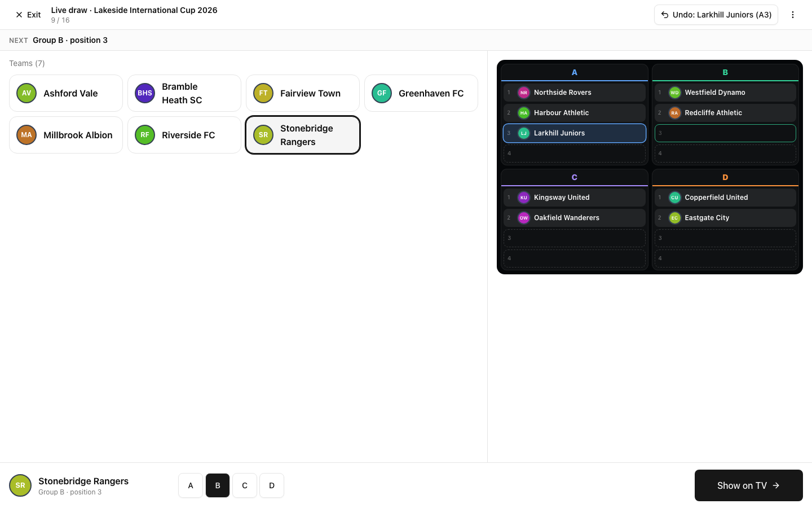
Task: Show the draw on TV
Action: 749,485
